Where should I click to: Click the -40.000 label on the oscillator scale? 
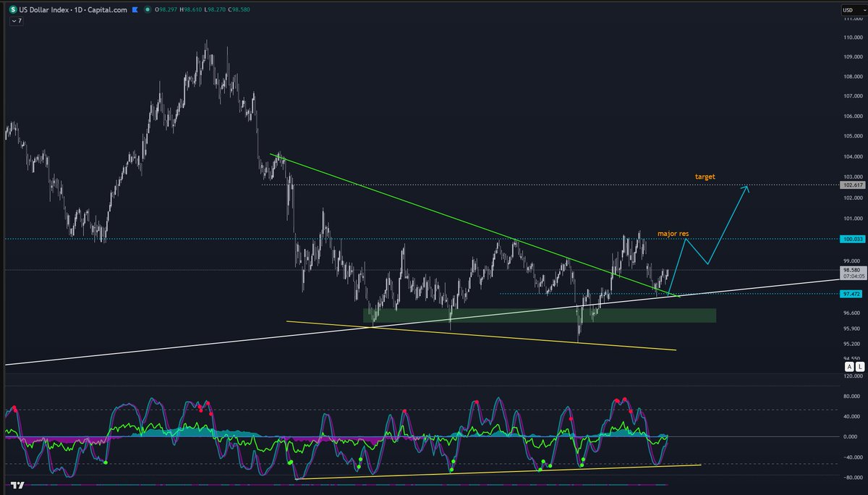[852, 457]
